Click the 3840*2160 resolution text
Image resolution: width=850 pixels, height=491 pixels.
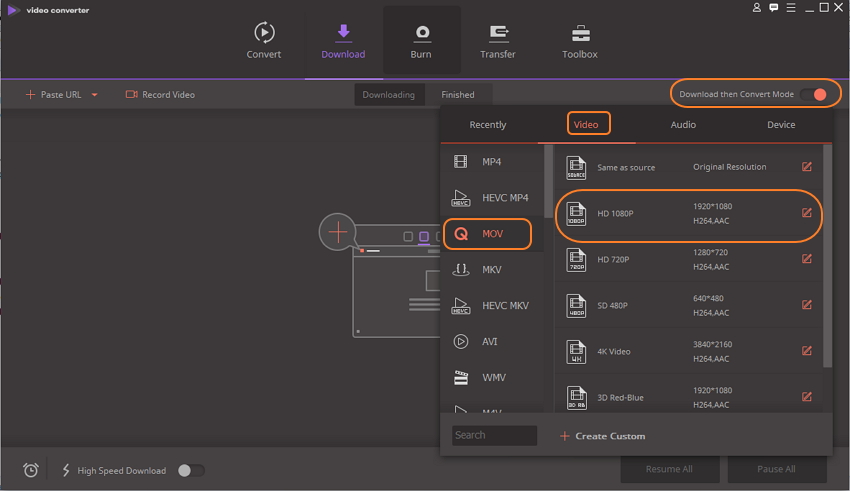[712, 345]
